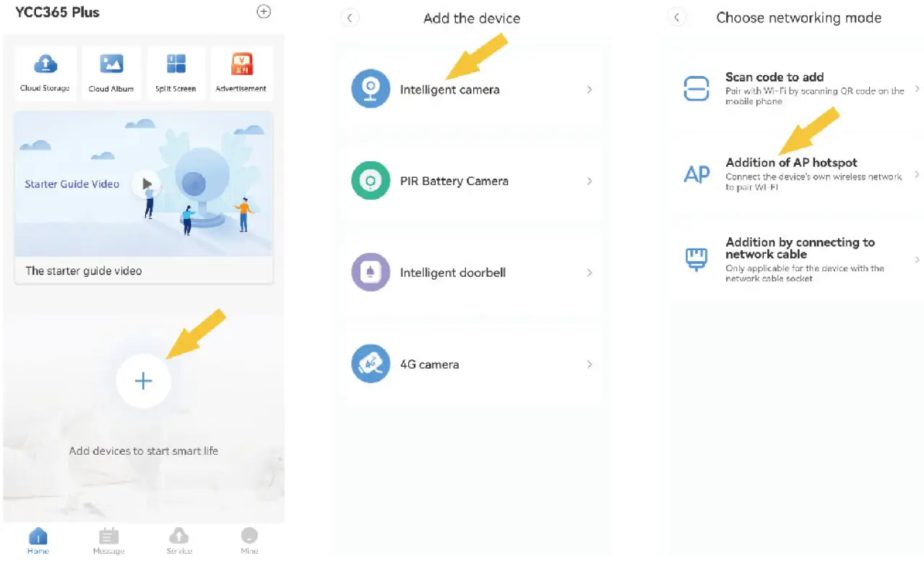Switch to the Message tab

coord(108,541)
